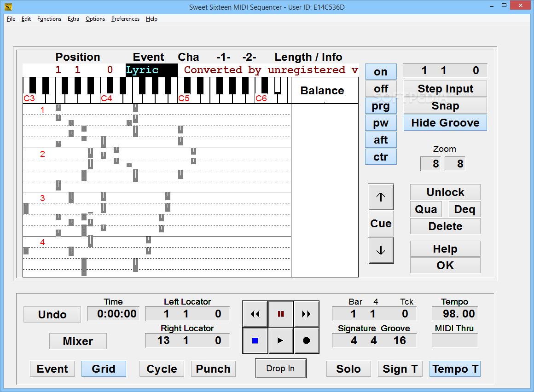Toggle the Hide Groove button
Screen dimensions: 534x392
445,123
